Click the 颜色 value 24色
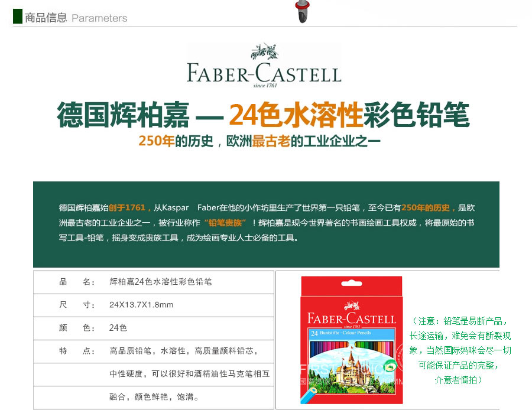Screen dimensions: 532x410 pos(118,328)
